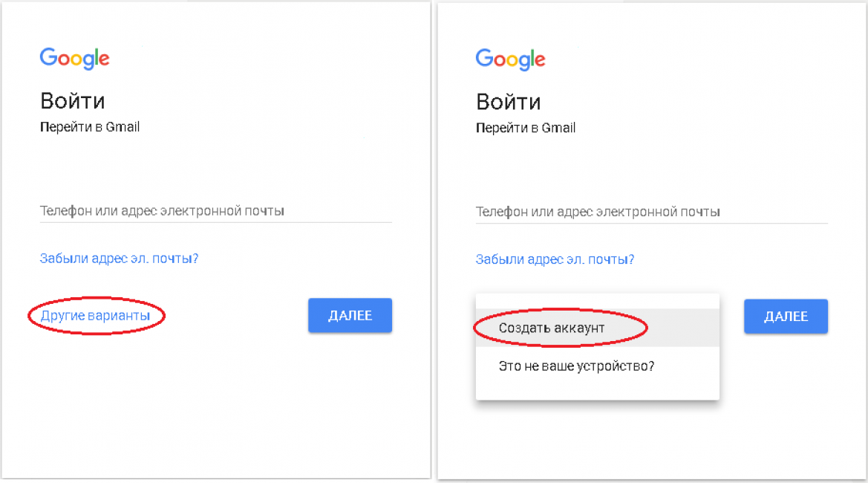Click empty padding above Создать аккаунт item
This screenshot has width=868, height=483.
pos(597,302)
